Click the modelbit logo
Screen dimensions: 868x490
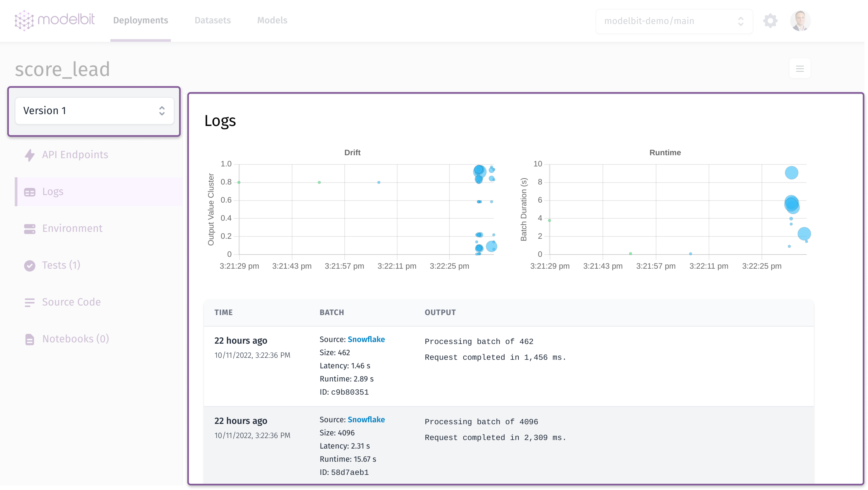click(55, 20)
